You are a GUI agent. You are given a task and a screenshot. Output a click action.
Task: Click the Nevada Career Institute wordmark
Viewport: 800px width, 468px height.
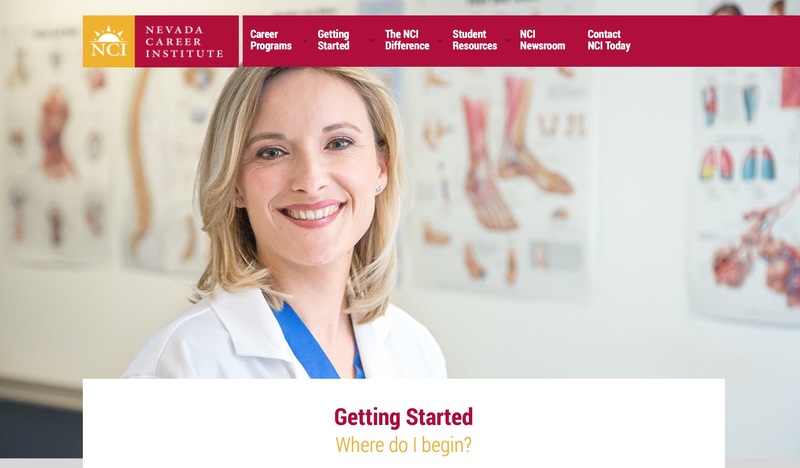[184, 41]
